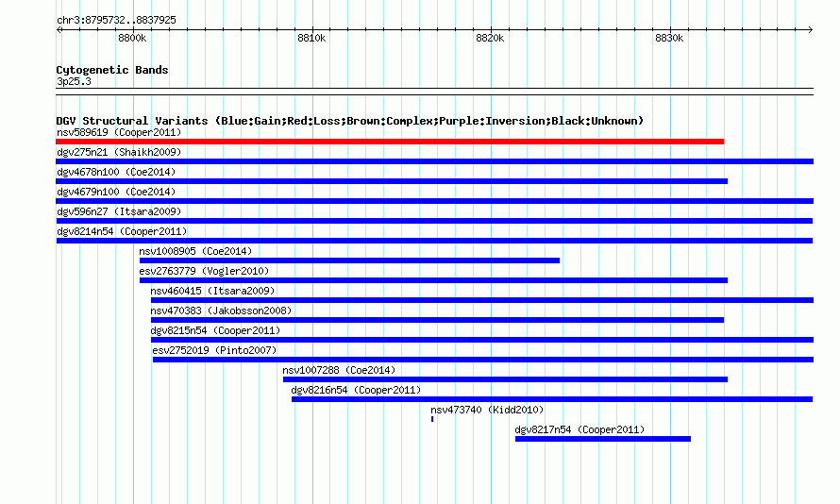Click the 8830k ruler label
This screenshot has width=840, height=504.
click(x=669, y=38)
